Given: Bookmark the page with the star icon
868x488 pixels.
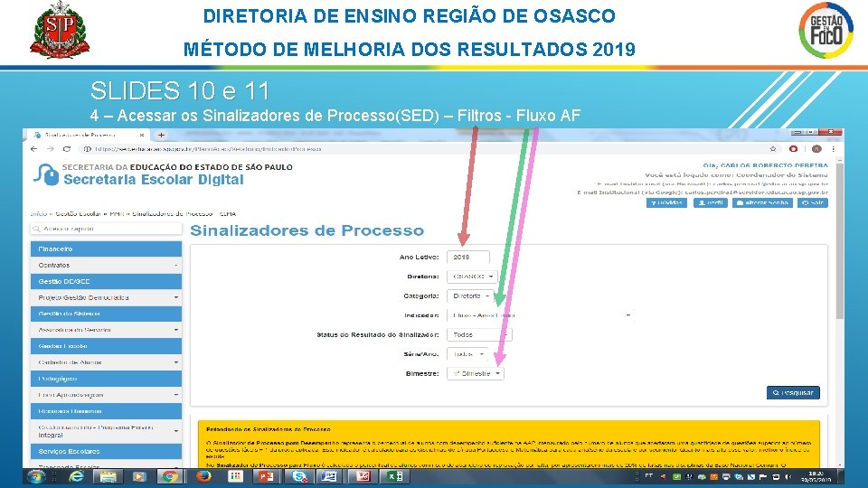Looking at the screenshot, I should coord(773,149).
